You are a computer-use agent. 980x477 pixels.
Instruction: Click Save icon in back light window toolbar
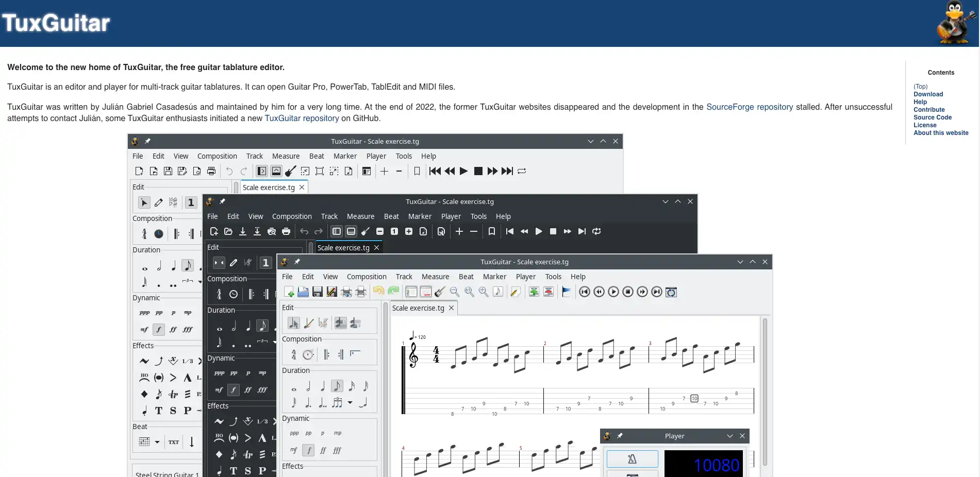click(168, 171)
